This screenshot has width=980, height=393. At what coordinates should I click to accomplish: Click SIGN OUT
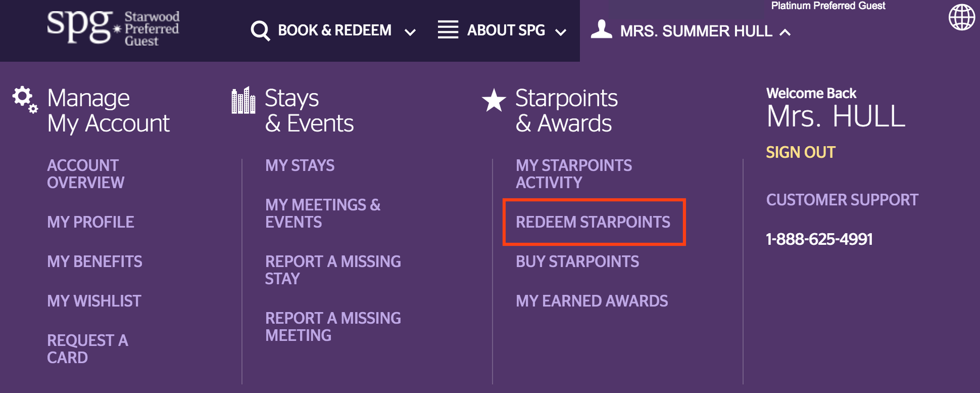(800, 152)
